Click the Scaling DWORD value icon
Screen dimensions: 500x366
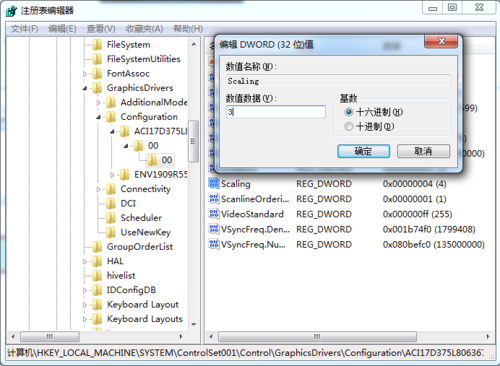click(x=214, y=183)
